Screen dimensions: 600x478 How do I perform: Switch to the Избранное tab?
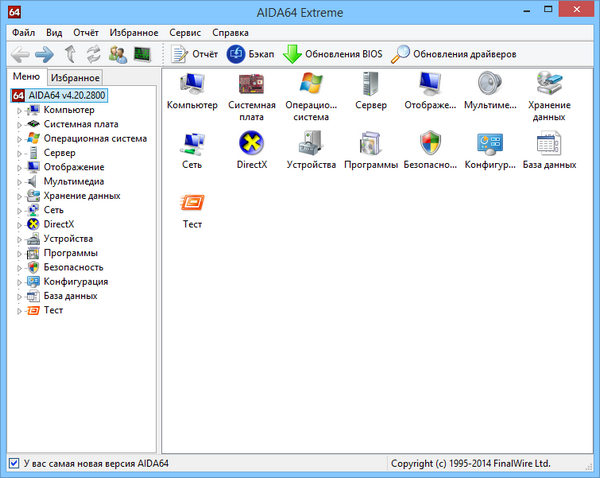click(x=75, y=77)
